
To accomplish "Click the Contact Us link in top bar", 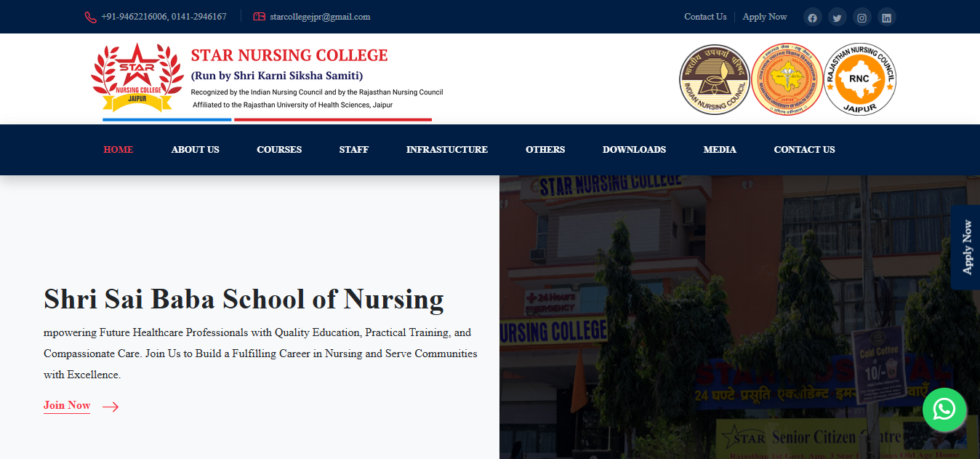I will tap(705, 17).
